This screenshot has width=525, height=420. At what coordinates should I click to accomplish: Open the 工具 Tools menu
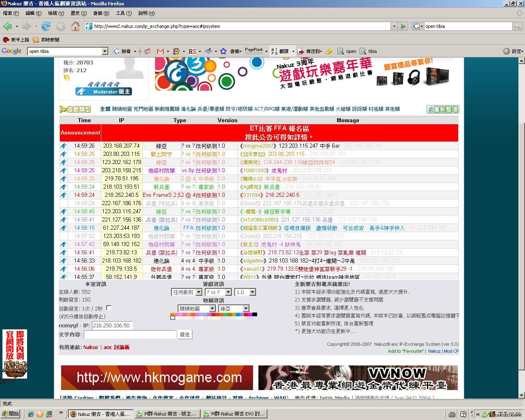point(123,13)
